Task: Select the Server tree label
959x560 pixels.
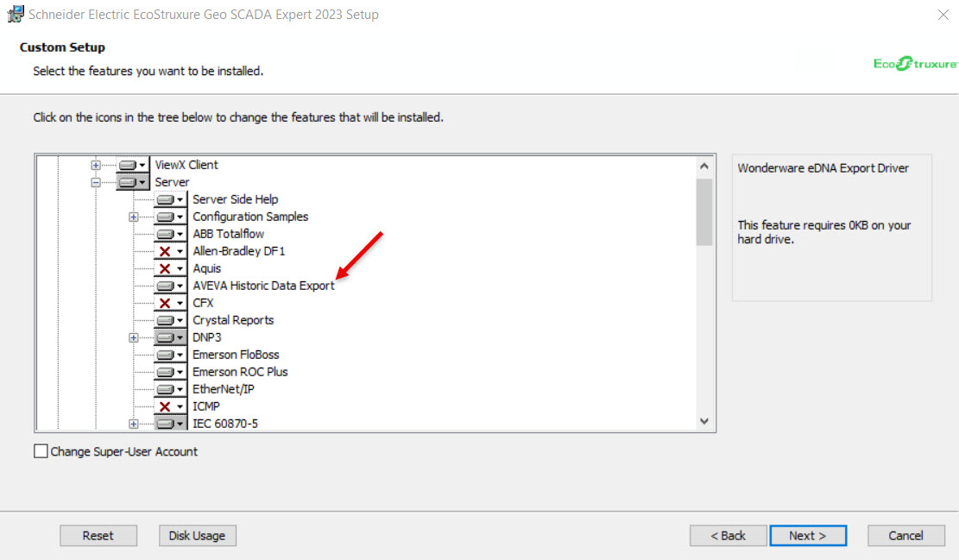Action: pos(172,182)
